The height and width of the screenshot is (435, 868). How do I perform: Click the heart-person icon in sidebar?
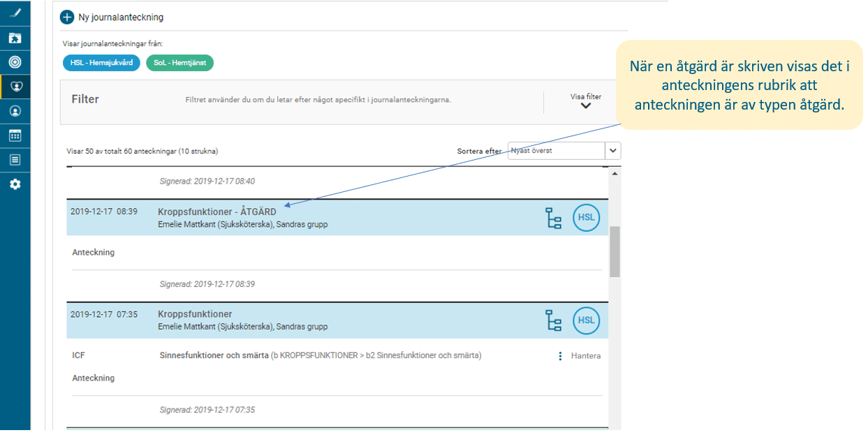point(15,87)
